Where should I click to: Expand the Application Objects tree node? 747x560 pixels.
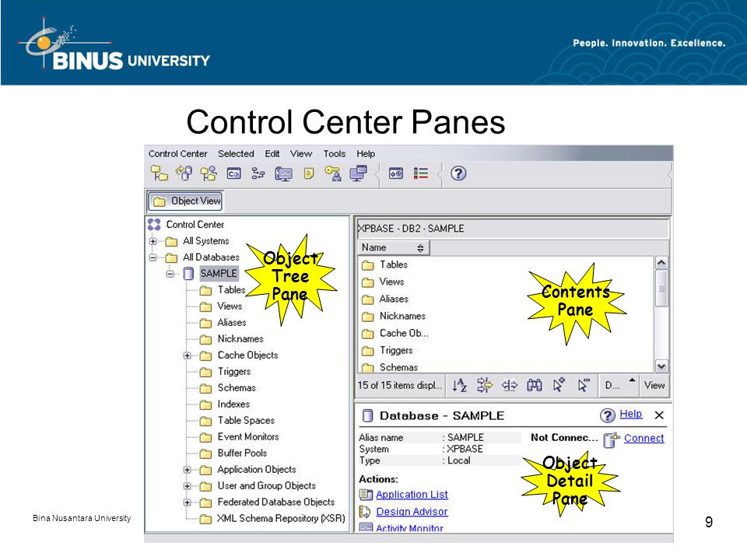(x=188, y=470)
